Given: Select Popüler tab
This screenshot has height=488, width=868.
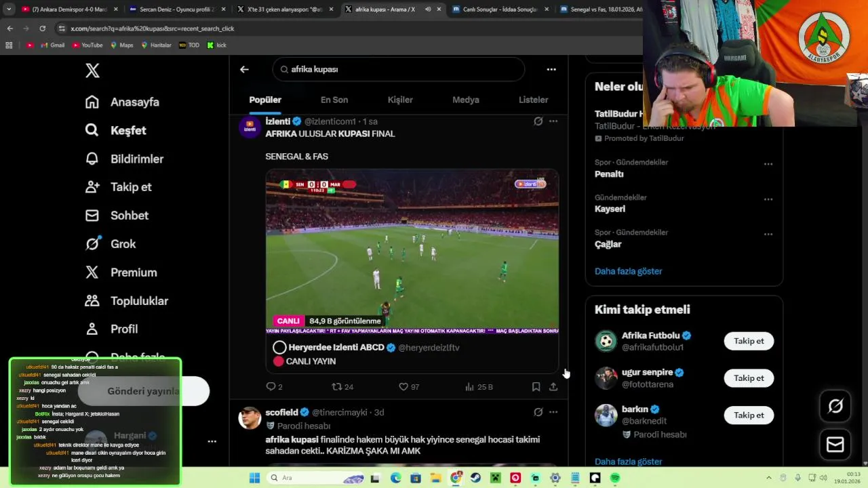Looking at the screenshot, I should pos(265,100).
